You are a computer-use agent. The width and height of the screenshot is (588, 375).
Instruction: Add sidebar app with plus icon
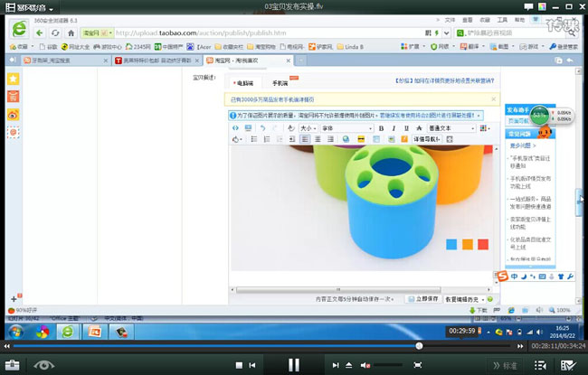(x=14, y=299)
